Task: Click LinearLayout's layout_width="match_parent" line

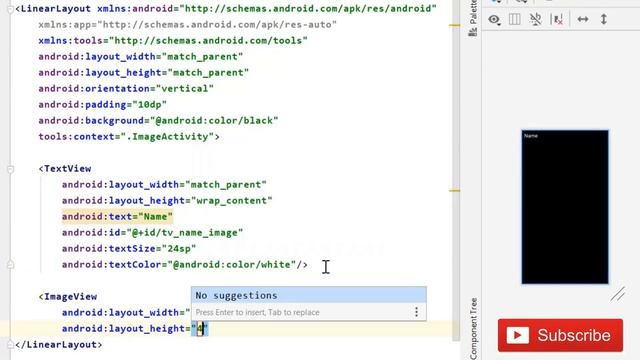Action: [140, 56]
